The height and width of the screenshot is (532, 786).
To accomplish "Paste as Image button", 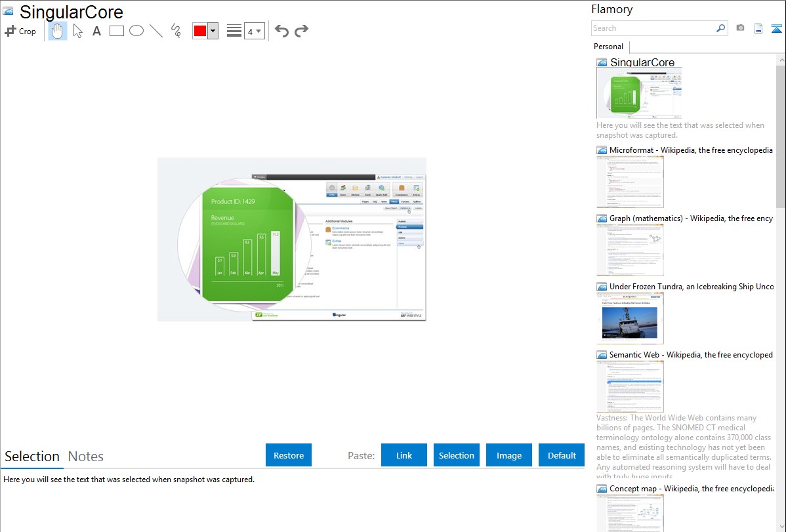I will 508,455.
